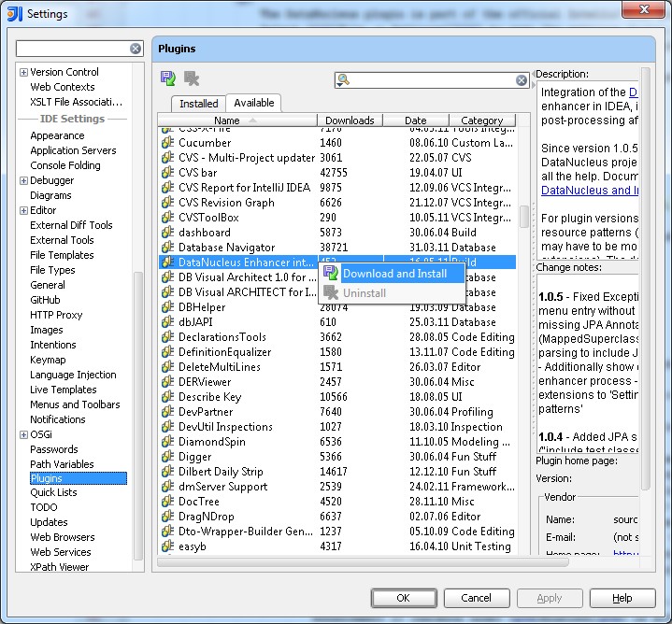Expand the Editor settings node
This screenshot has height=624, width=672.
23,210
